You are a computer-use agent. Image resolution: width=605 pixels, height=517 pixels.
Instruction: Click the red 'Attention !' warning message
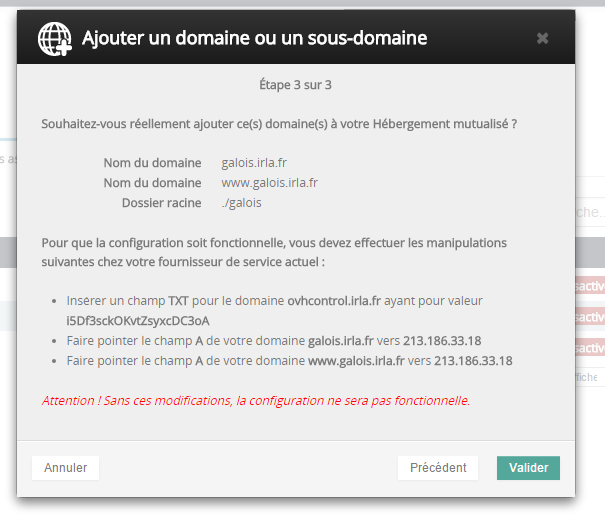point(255,401)
